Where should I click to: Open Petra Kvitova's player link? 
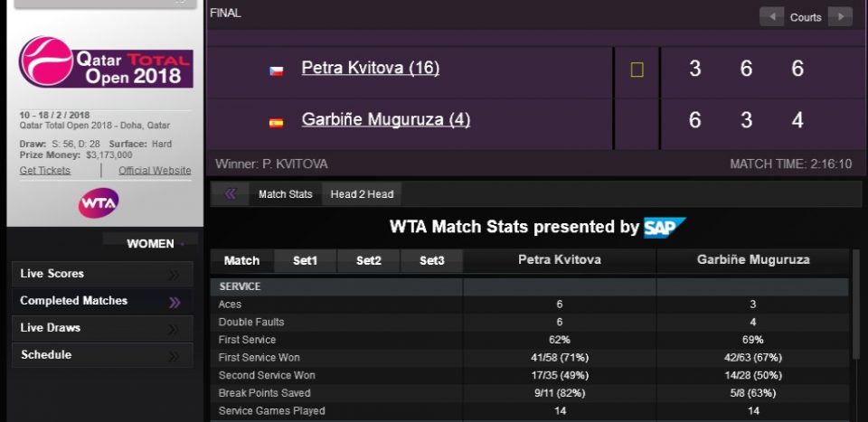pyautogui.click(x=370, y=68)
